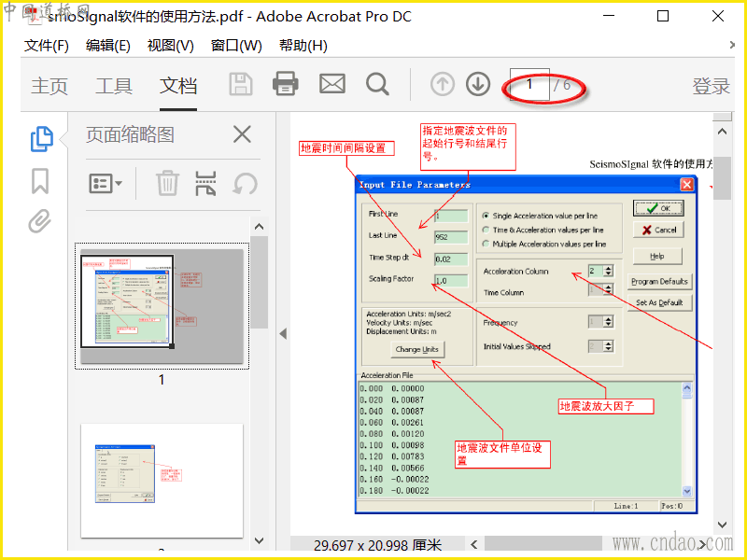Close the page thumbnails panel
Screen dimensions: 747x560
click(242, 134)
